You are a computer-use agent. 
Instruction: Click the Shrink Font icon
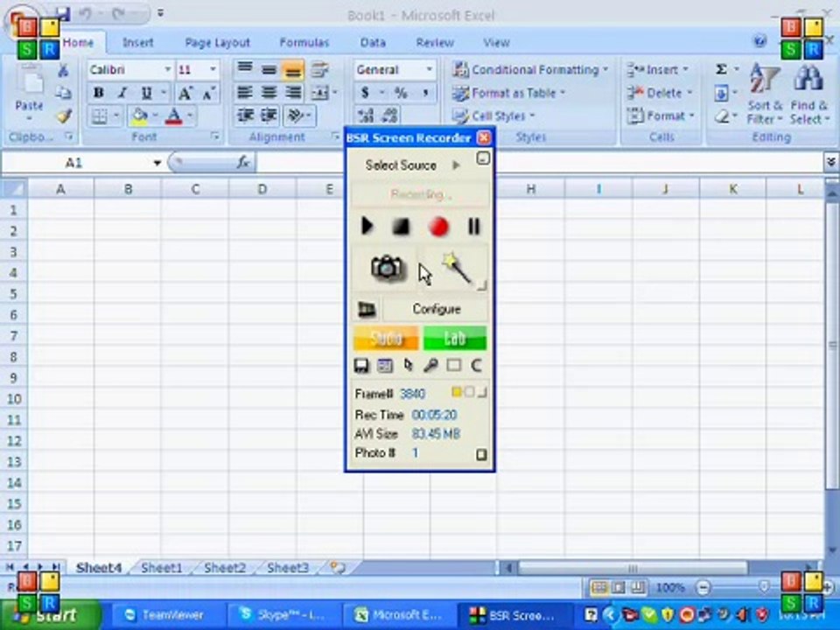(208, 94)
